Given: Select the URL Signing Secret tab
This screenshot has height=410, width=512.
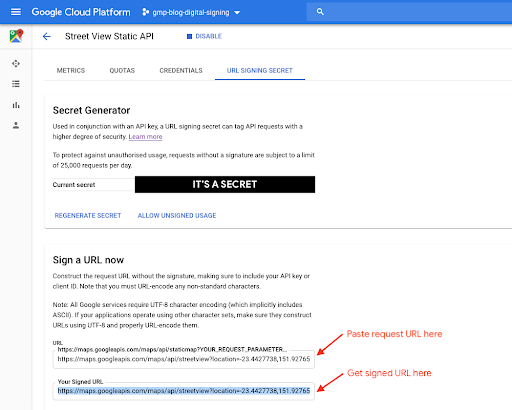Looking at the screenshot, I should 260,71.
